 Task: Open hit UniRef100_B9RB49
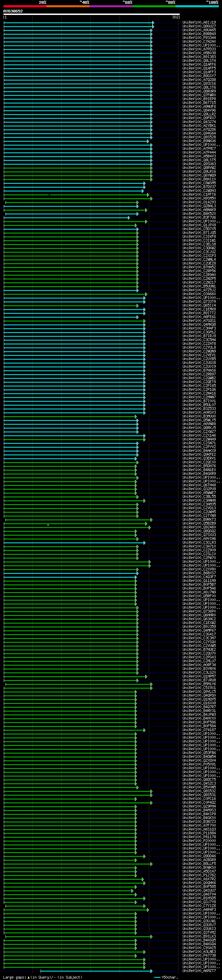(x=199, y=34)
